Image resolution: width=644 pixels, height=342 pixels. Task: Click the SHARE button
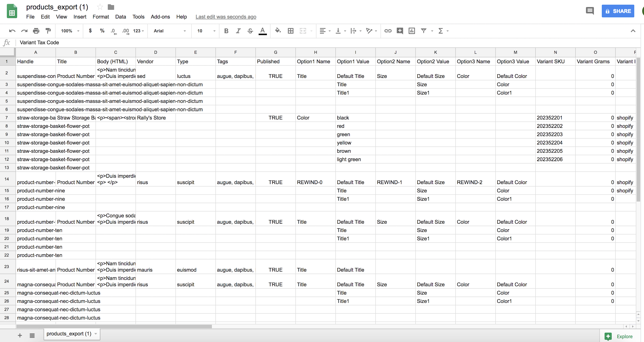coord(618,11)
